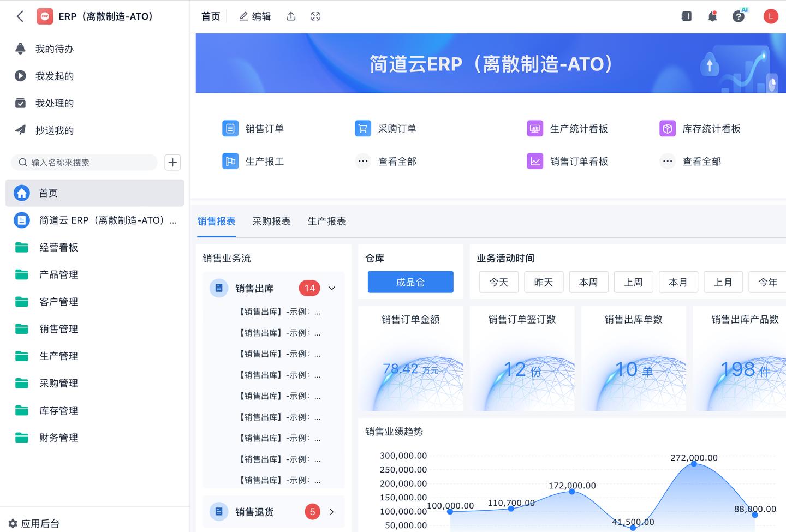Select 昨天 time filter
This screenshot has width=786, height=532.
(x=544, y=282)
